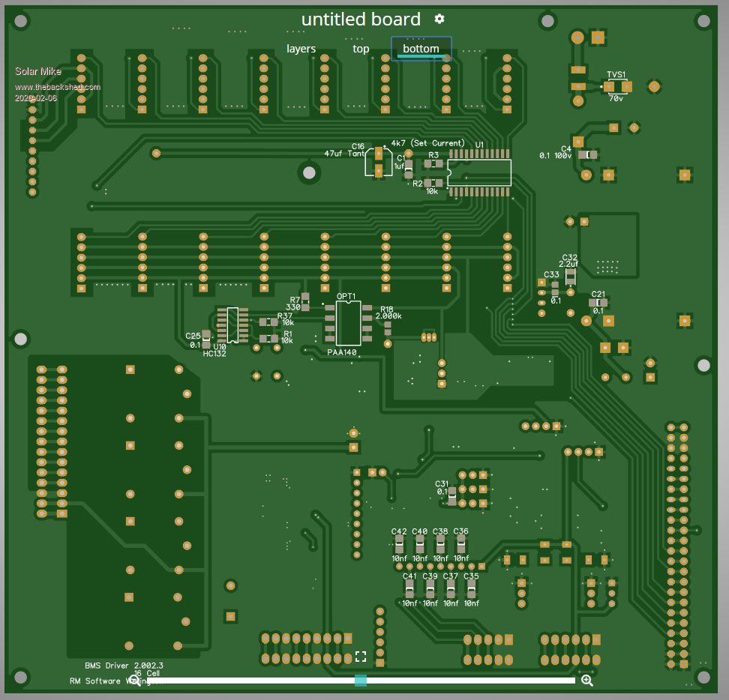The width and height of the screenshot is (729, 700).
Task: Click the www.thebackshed.com text on the board
Action: click(x=58, y=87)
